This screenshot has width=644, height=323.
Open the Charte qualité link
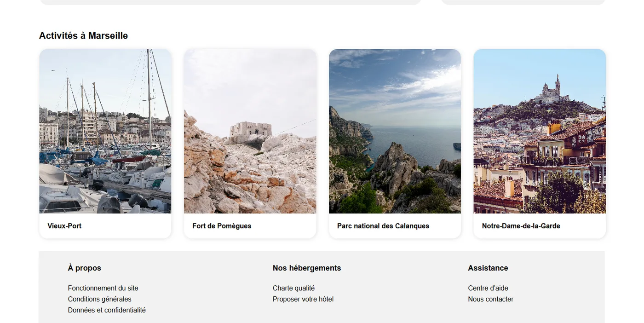[x=293, y=288]
